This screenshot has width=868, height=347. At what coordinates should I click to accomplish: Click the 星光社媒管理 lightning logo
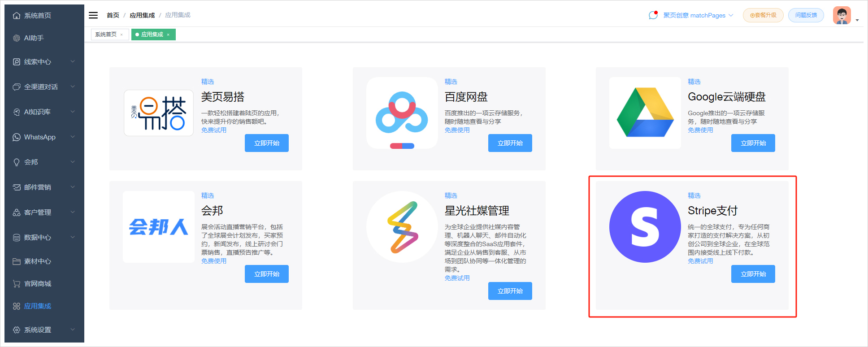pos(402,227)
